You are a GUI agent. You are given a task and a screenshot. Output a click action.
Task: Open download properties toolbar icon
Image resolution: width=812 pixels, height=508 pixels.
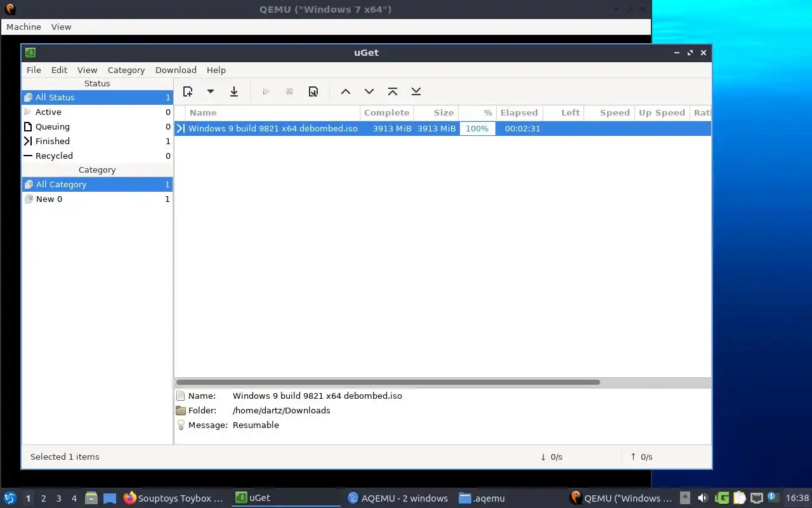click(313, 91)
